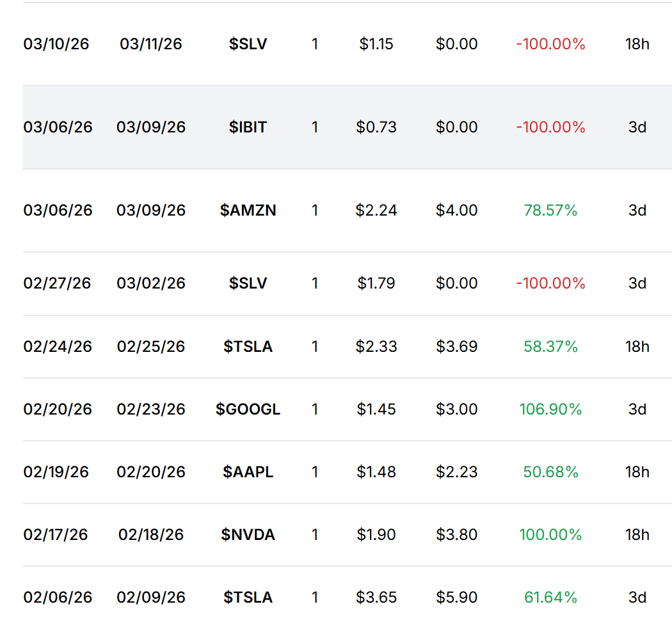This screenshot has width=672, height=618.
Task: Select the 02/09/26 exit date
Action: pos(151,597)
